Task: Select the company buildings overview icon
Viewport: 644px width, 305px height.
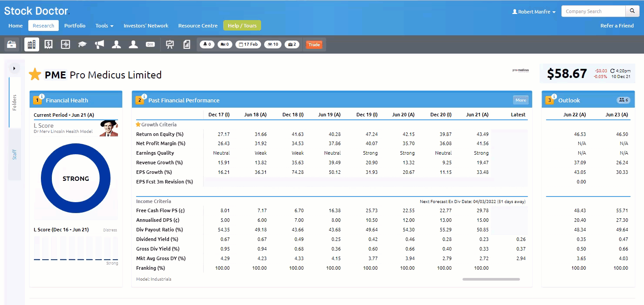Action: click(x=31, y=44)
